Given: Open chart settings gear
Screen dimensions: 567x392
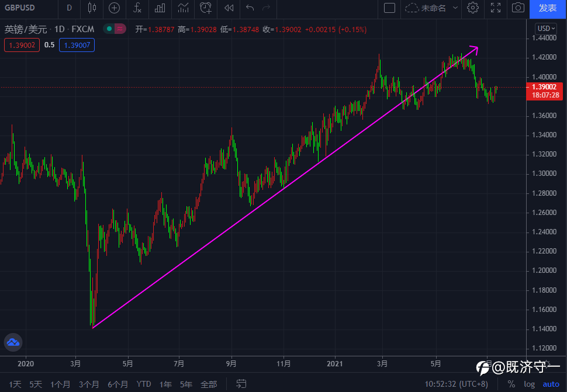Looking at the screenshot, I should pos(473,8).
